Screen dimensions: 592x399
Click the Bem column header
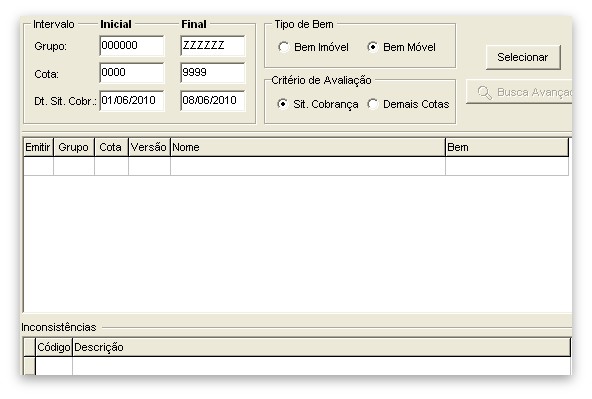(x=507, y=147)
